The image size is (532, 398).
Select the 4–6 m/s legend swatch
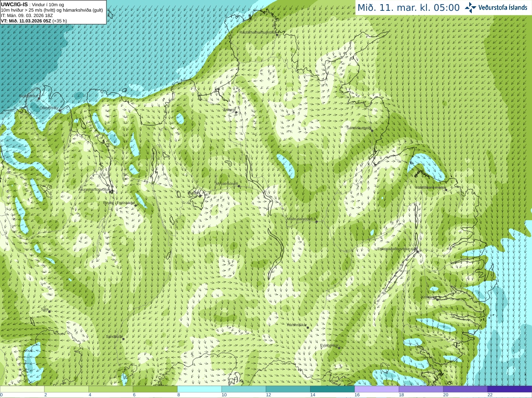[x=111, y=389]
